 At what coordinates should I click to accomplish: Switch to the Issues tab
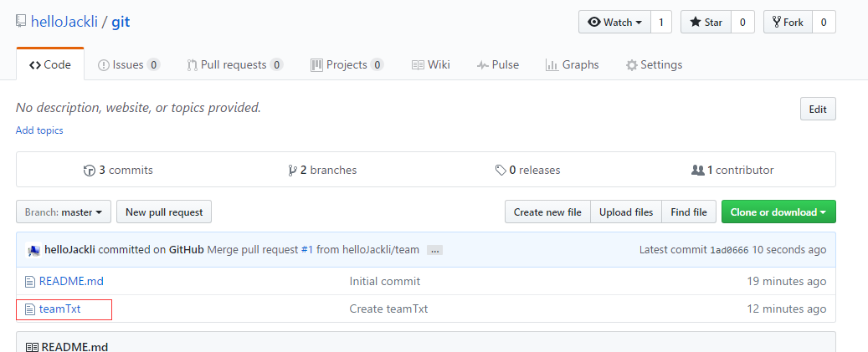point(129,64)
